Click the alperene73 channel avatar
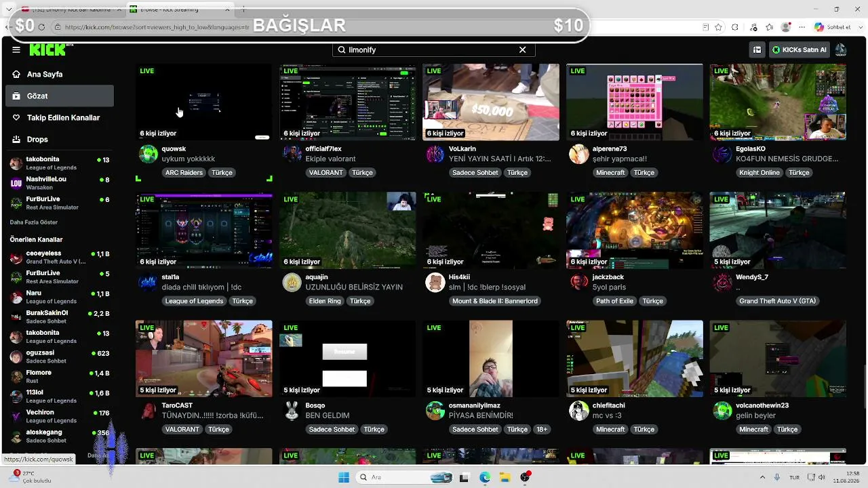Screen dimensions: 868x488 point(579,154)
